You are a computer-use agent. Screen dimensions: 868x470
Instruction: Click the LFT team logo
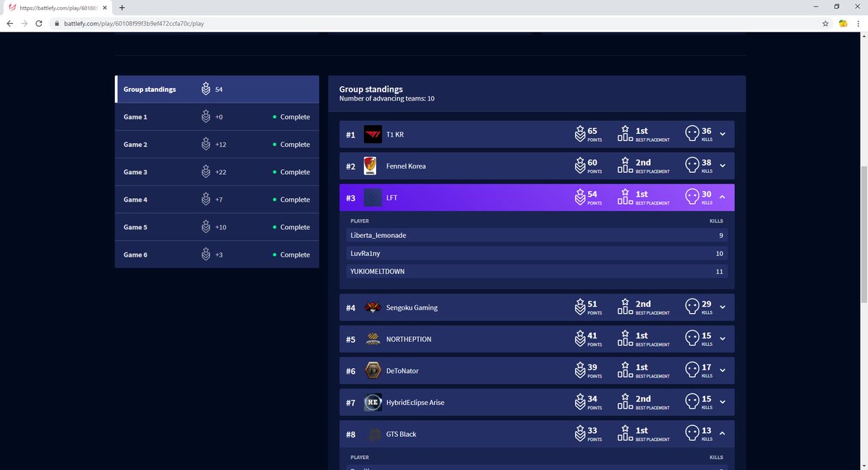pyautogui.click(x=373, y=197)
